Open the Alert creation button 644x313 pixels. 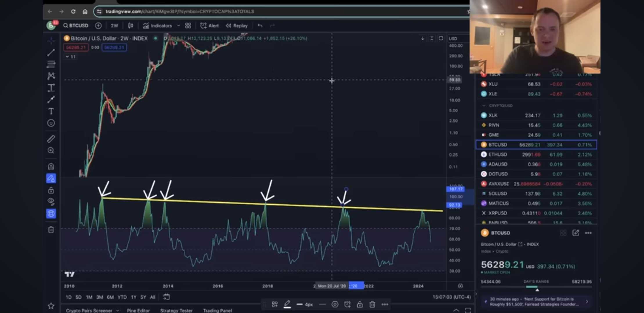click(x=209, y=26)
